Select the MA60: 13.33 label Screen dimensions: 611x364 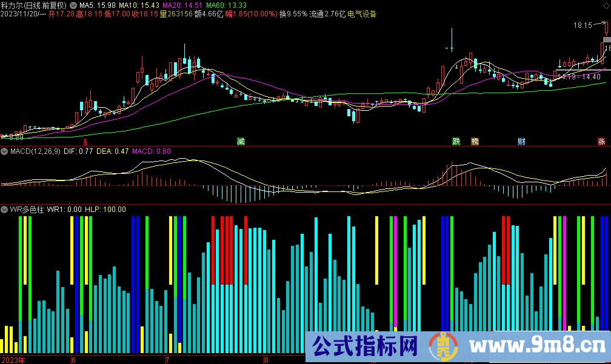[x=226, y=5]
